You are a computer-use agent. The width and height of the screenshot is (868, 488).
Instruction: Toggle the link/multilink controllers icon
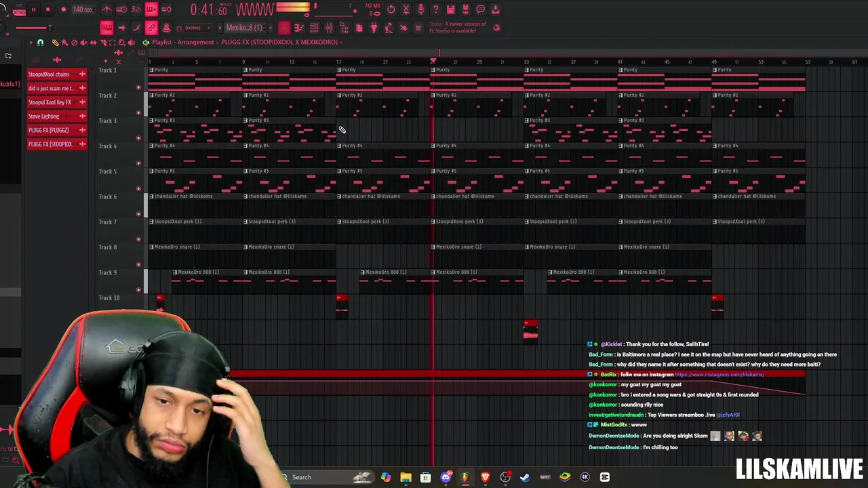point(151,28)
